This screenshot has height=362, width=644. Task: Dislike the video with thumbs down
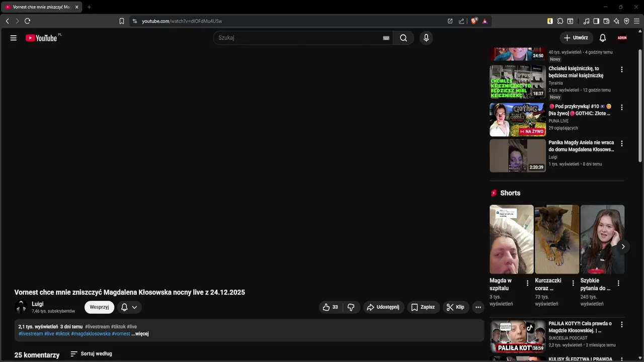351,307
